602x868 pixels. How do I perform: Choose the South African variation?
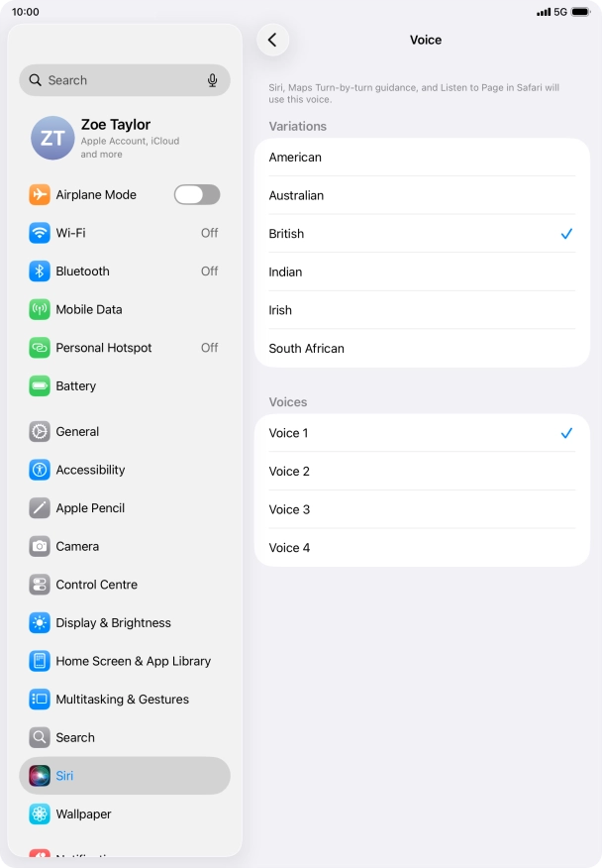[422, 348]
